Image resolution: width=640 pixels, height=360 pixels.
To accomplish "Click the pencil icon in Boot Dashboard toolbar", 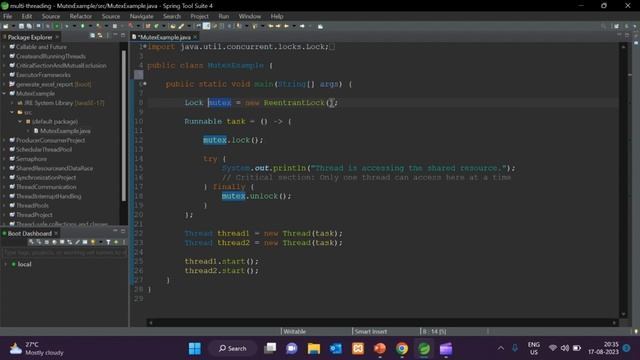I will (x=77, y=242).
